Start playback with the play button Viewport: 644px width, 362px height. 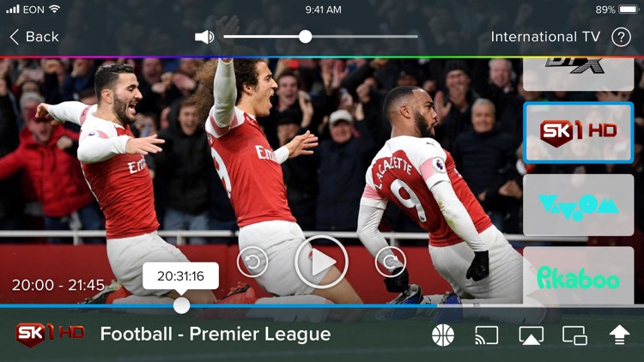coord(321,262)
